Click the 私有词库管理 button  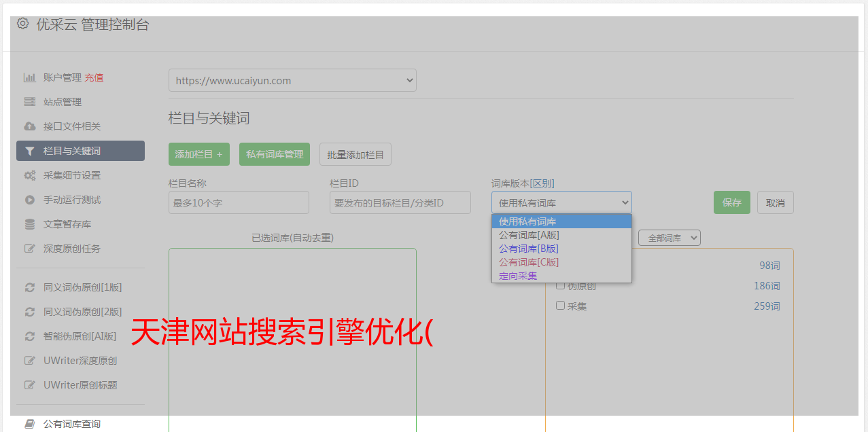point(275,154)
